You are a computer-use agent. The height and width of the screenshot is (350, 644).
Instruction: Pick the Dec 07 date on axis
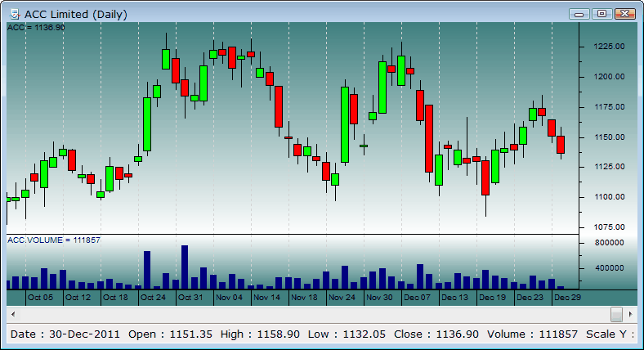click(417, 298)
